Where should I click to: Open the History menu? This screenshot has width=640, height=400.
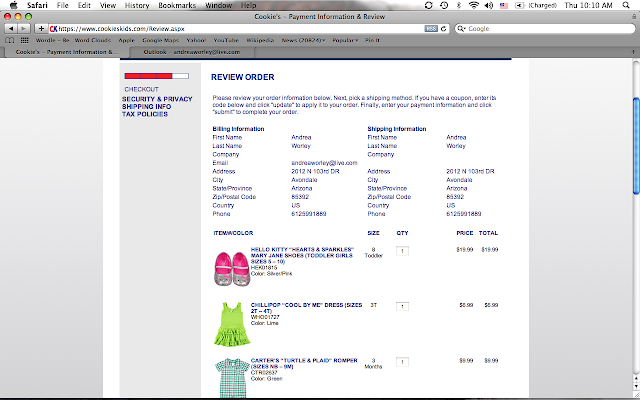(137, 5)
